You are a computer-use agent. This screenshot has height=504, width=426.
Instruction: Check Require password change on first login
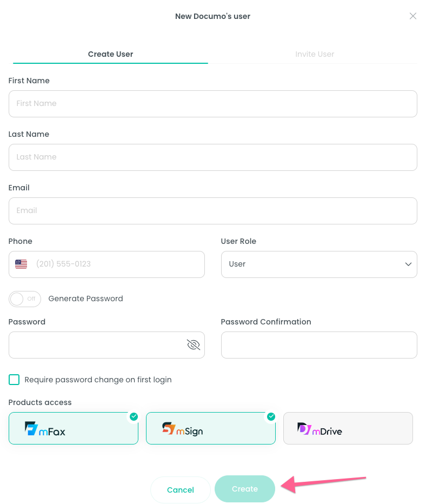[x=14, y=380]
